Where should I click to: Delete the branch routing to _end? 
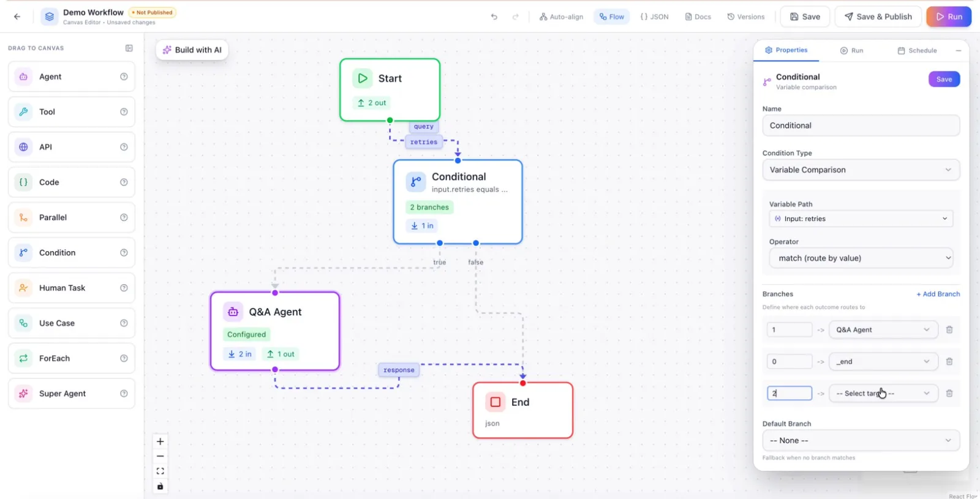(949, 361)
